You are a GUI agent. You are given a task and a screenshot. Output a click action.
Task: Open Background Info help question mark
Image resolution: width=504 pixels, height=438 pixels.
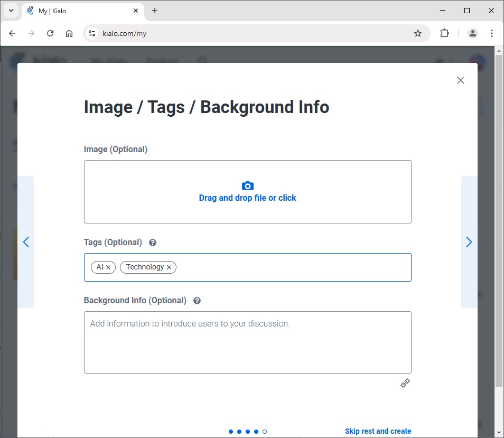(x=197, y=301)
